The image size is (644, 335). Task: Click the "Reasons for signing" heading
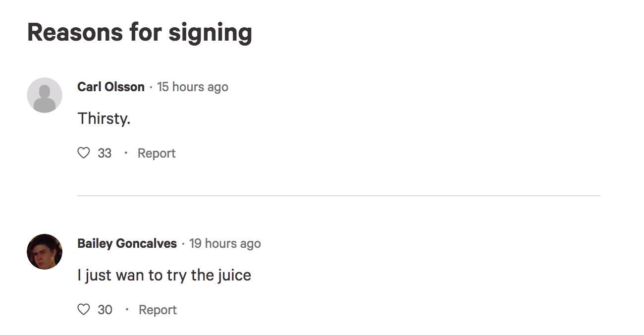140,32
